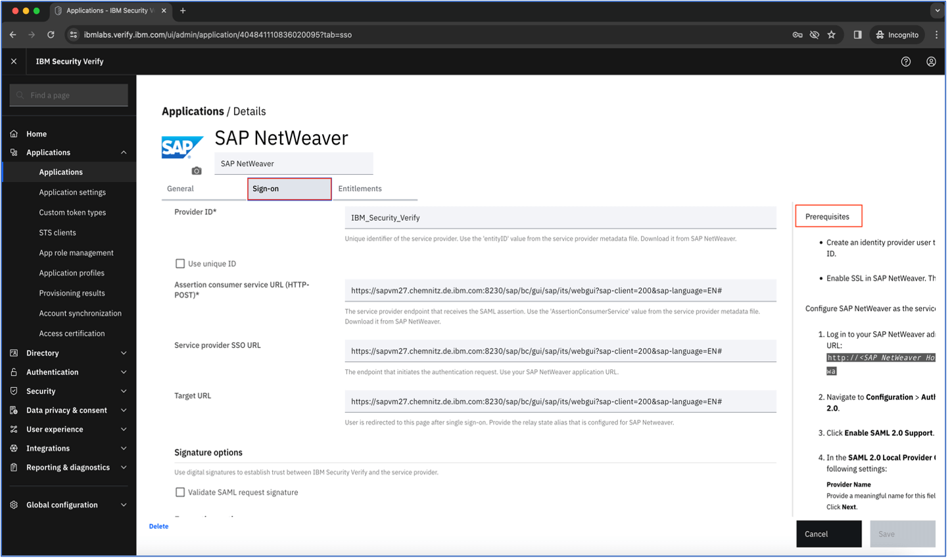Open the help question mark icon
The height and width of the screenshot is (560, 950).
point(906,62)
